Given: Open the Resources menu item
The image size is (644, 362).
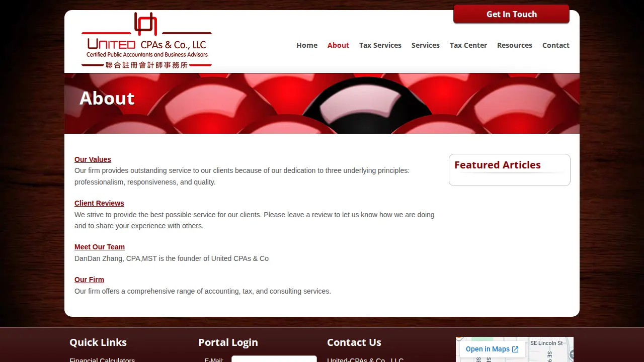Looking at the screenshot, I should click(x=515, y=45).
